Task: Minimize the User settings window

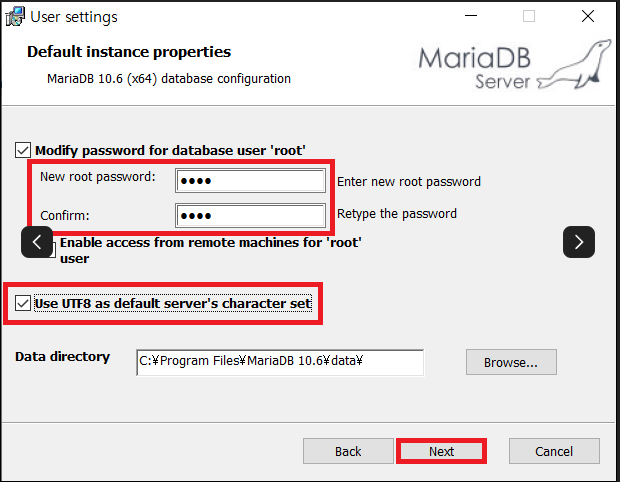Action: pyautogui.click(x=471, y=16)
